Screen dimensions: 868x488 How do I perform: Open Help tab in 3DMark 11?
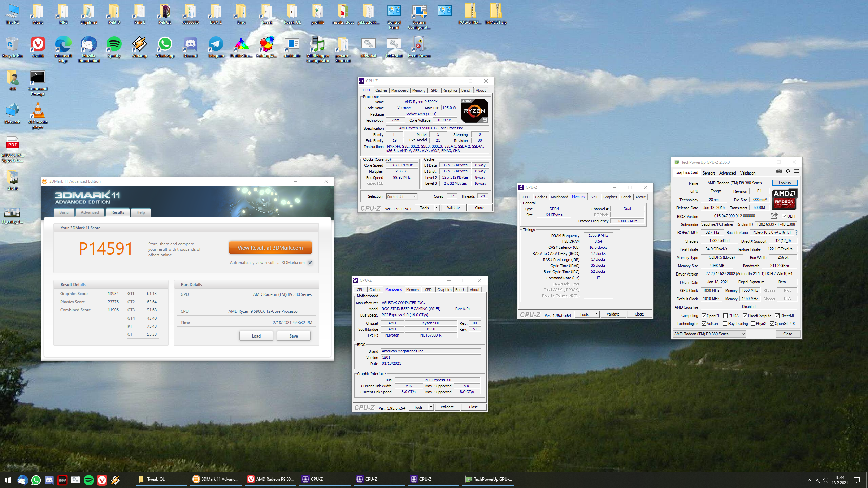[140, 212]
